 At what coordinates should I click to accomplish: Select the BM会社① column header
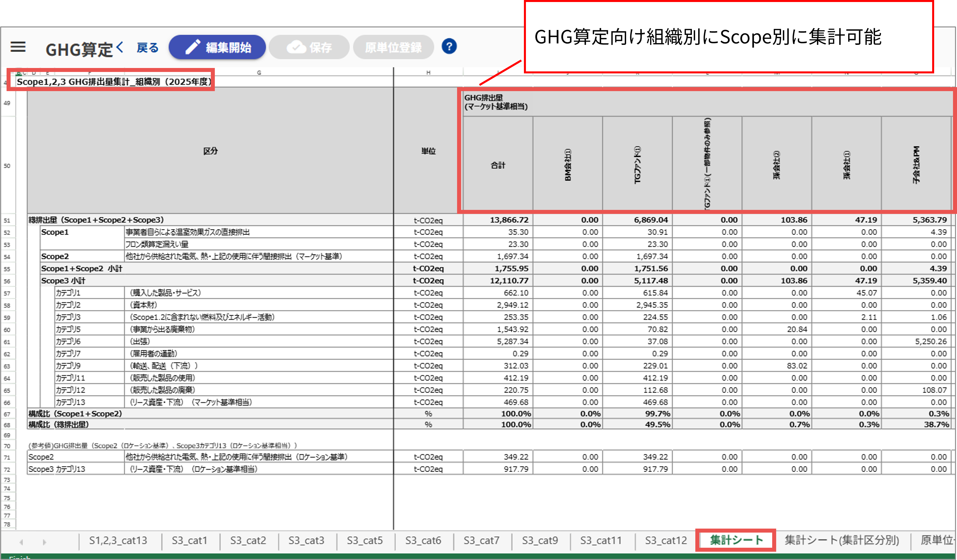click(x=567, y=165)
